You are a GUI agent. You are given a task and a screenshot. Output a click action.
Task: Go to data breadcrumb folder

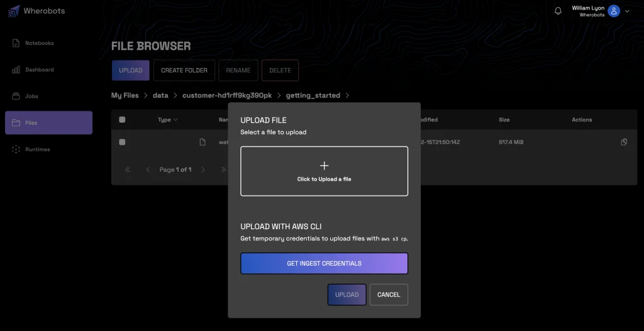(x=160, y=96)
